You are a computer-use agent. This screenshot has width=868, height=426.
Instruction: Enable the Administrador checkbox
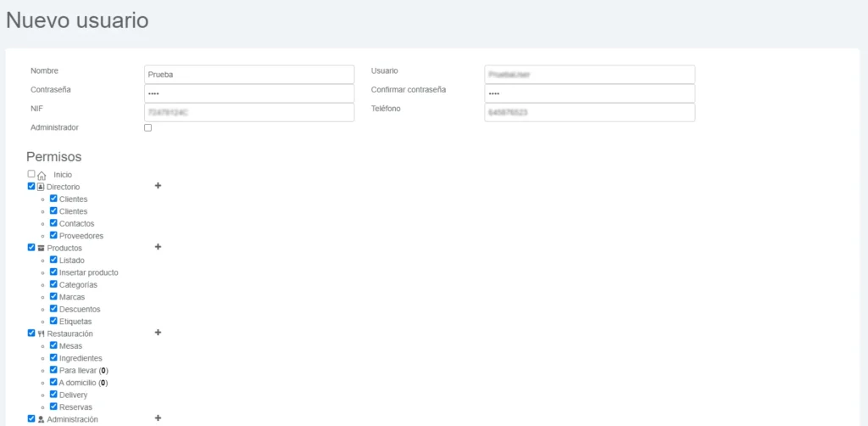coord(148,127)
